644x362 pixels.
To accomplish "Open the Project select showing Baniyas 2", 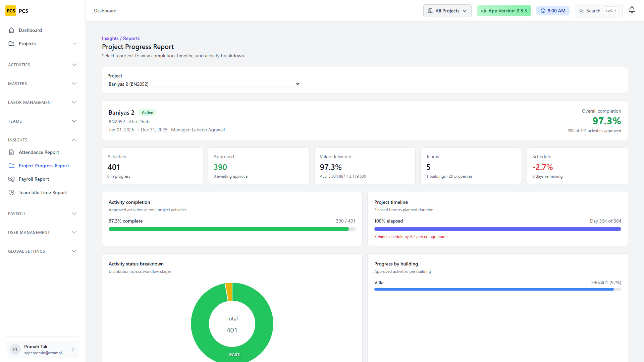I will pos(204,84).
